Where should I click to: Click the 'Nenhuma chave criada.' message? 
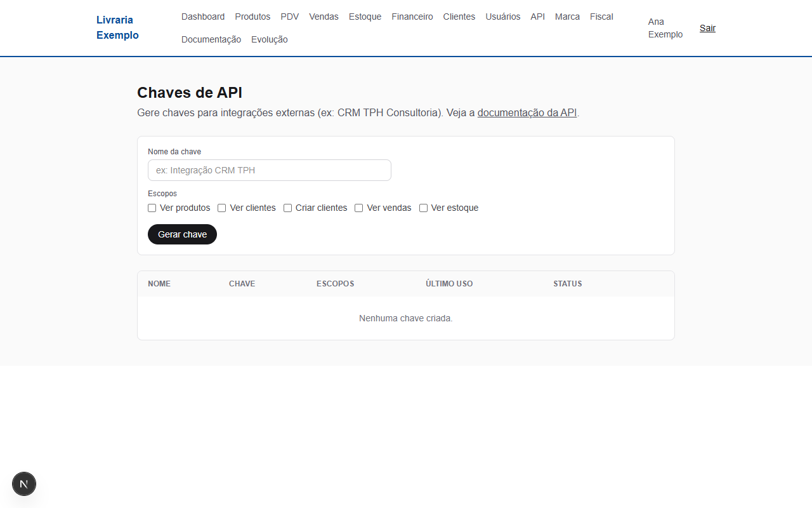pyautogui.click(x=406, y=318)
